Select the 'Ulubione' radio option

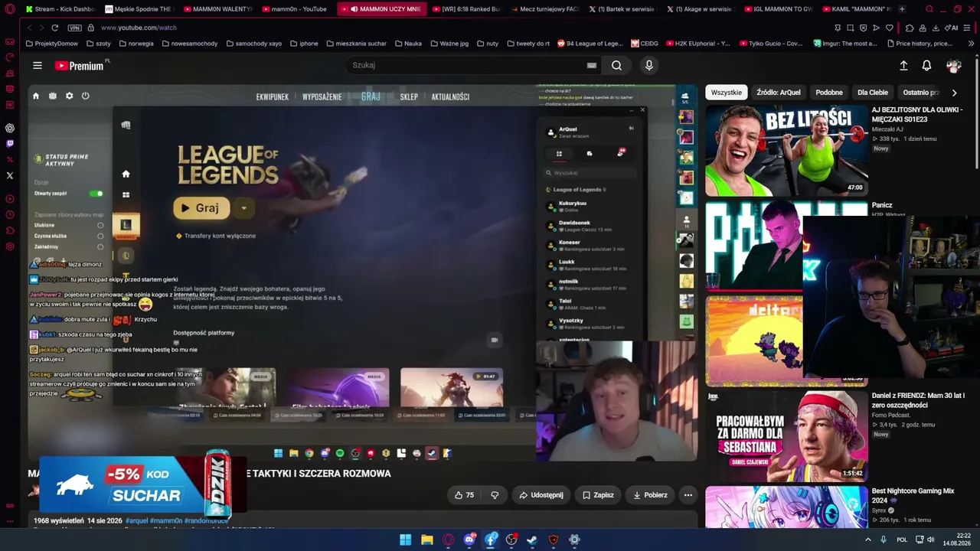(100, 225)
